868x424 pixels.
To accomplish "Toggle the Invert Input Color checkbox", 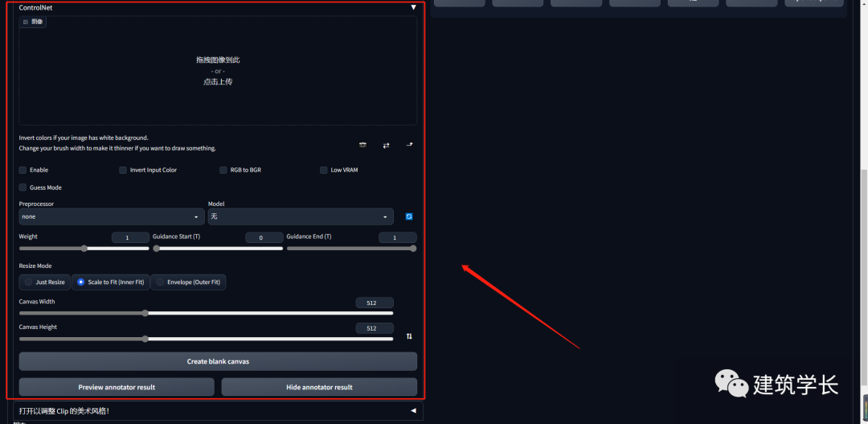I will click(123, 170).
